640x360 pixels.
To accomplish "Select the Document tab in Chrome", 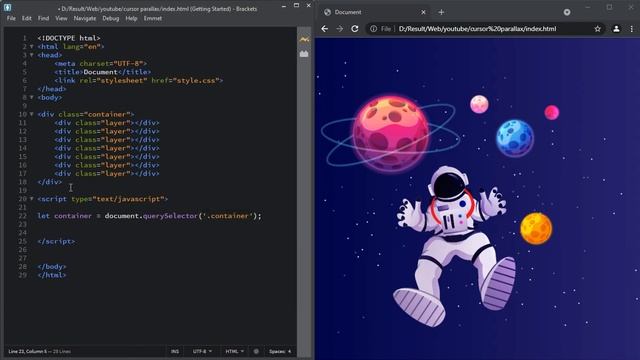I will (376, 12).
